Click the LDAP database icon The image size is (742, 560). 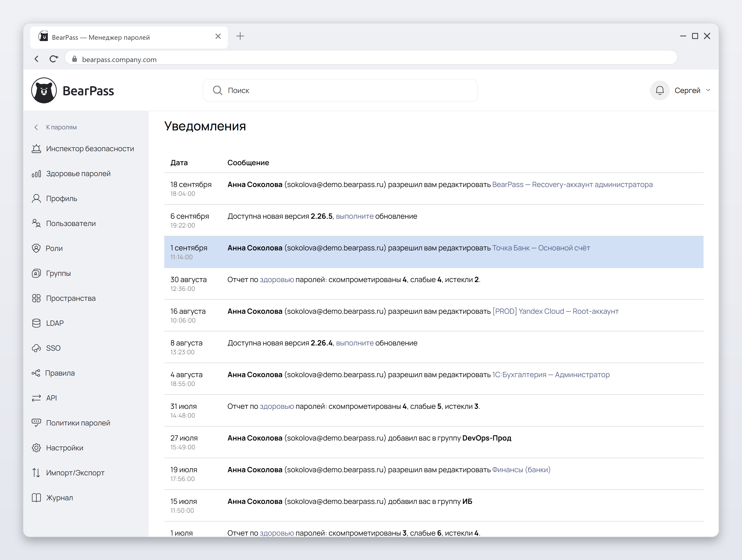pyautogui.click(x=36, y=323)
